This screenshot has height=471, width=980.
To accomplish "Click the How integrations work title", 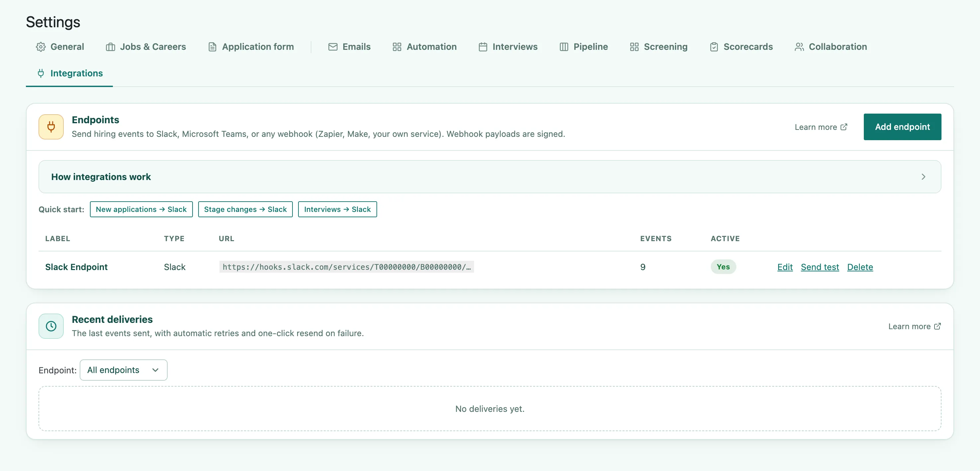I will 101,177.
